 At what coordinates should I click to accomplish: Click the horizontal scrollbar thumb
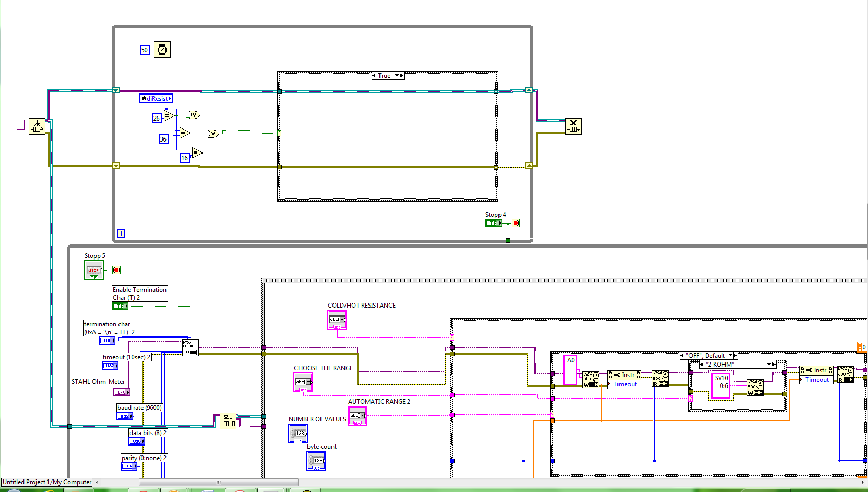tap(219, 482)
